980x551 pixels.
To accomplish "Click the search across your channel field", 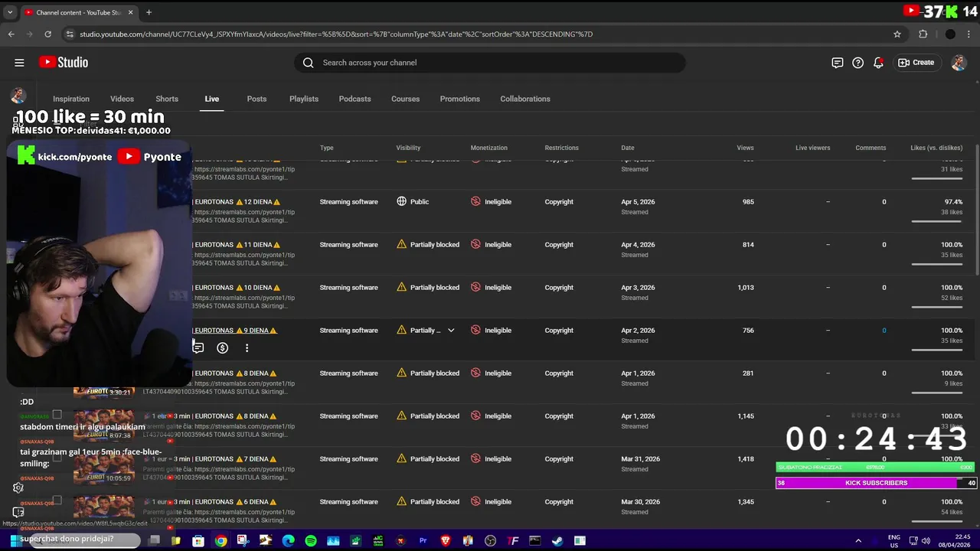I will (x=490, y=63).
